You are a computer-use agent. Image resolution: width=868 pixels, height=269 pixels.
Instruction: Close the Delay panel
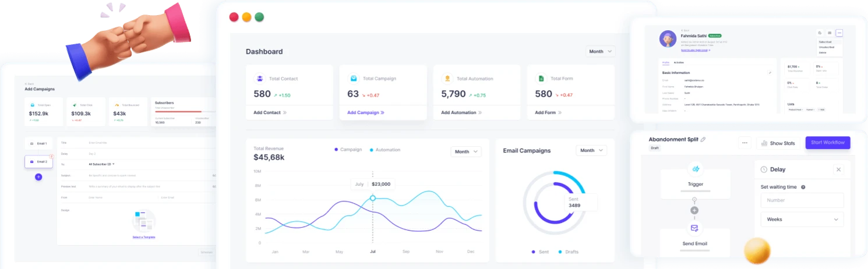pyautogui.click(x=838, y=169)
